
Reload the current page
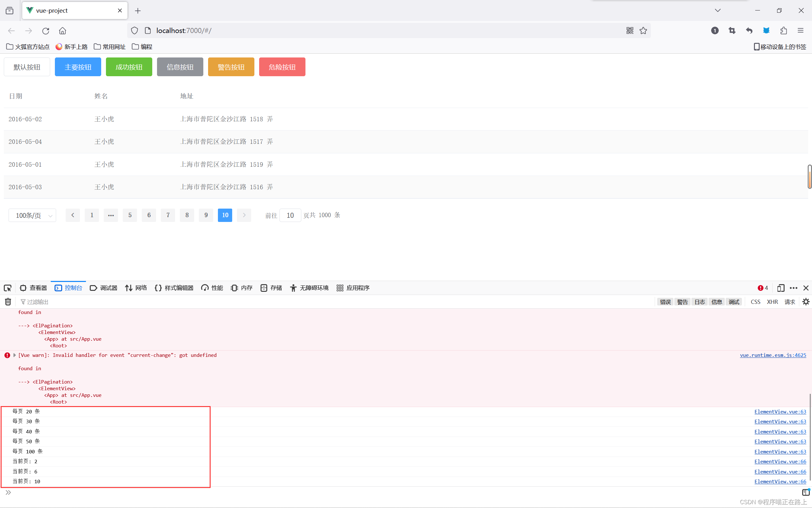[x=46, y=31]
